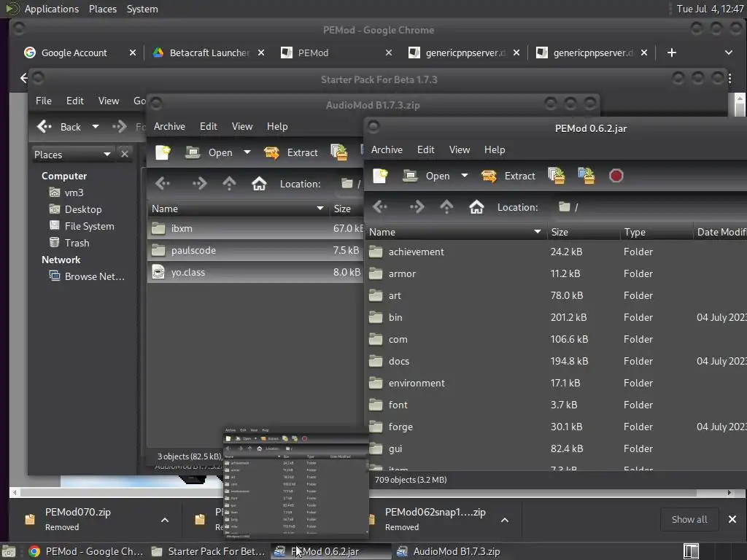The height and width of the screenshot is (560, 747).
Task: Select paulscode folder in AudioMod archive
Action: (255, 251)
